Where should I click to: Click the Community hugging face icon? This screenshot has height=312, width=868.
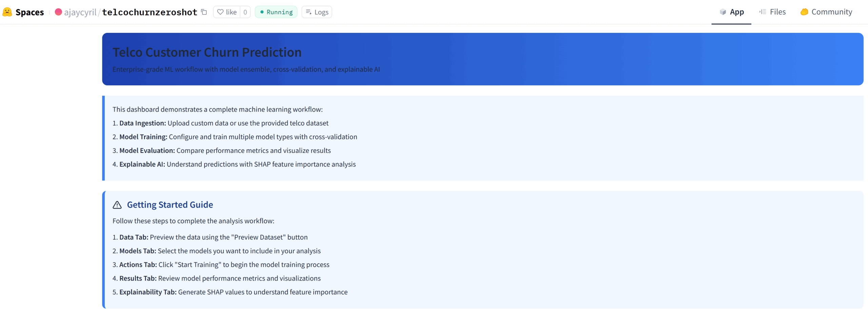point(804,12)
